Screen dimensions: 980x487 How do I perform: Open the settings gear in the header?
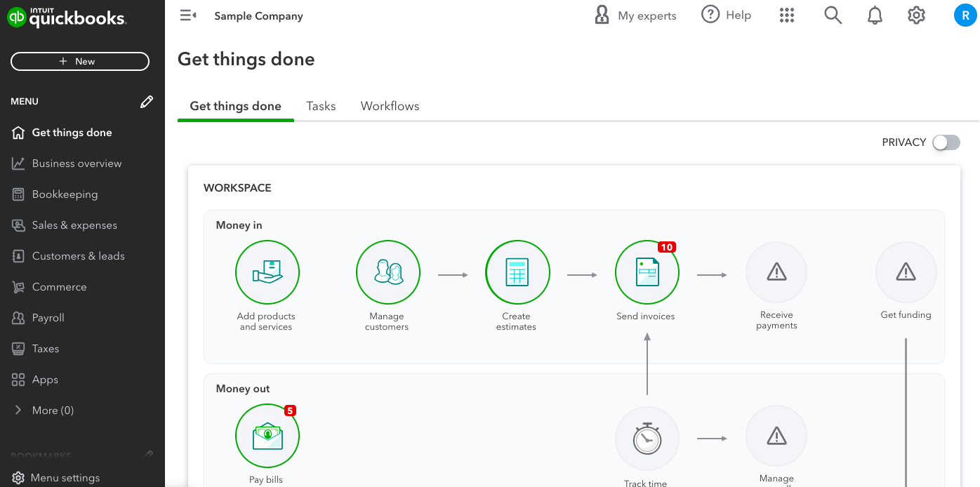point(916,15)
